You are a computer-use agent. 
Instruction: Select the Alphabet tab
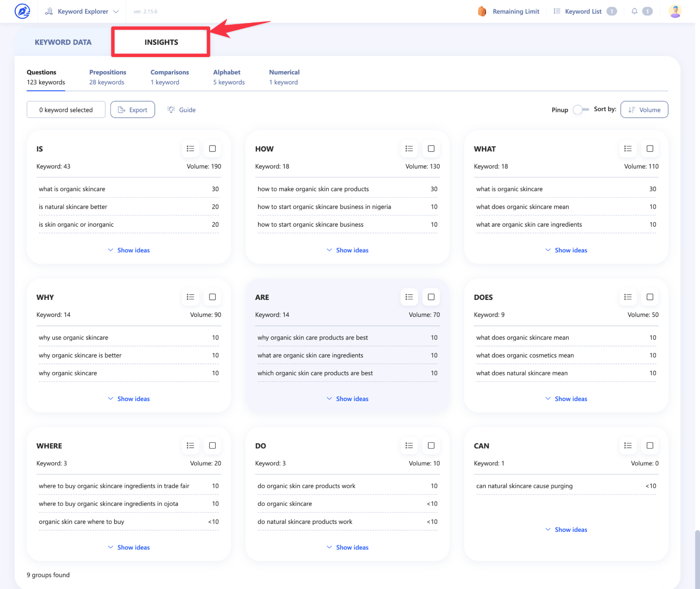tap(229, 77)
